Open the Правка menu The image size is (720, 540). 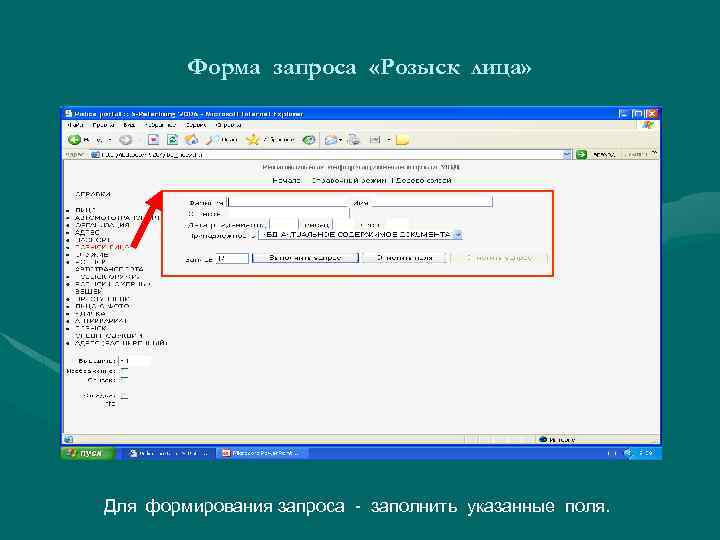(103, 125)
